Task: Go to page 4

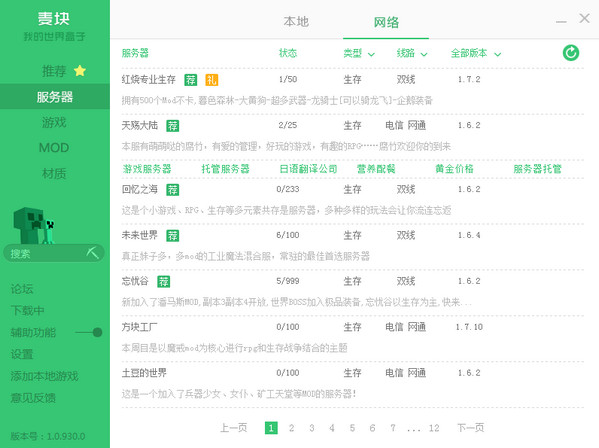Action: tap(332, 428)
